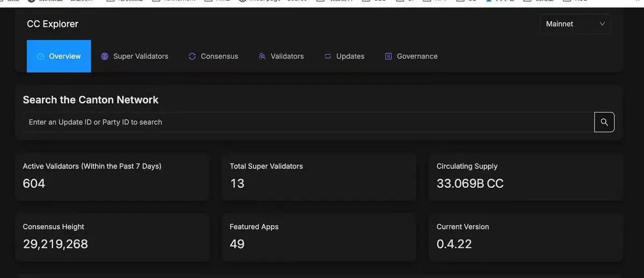Click the people icon beside Validators
The image size is (644, 278).
262,56
